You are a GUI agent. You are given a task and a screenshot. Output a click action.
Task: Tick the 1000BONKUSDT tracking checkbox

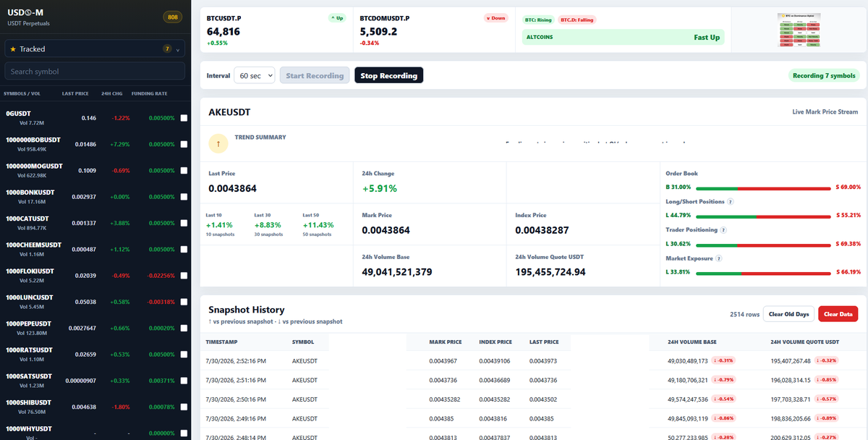coord(184,197)
